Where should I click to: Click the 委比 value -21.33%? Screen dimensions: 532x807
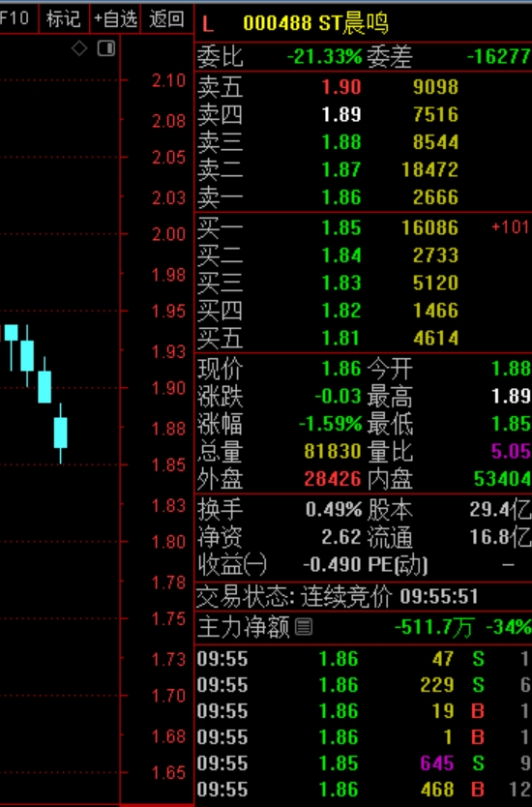coord(325,57)
